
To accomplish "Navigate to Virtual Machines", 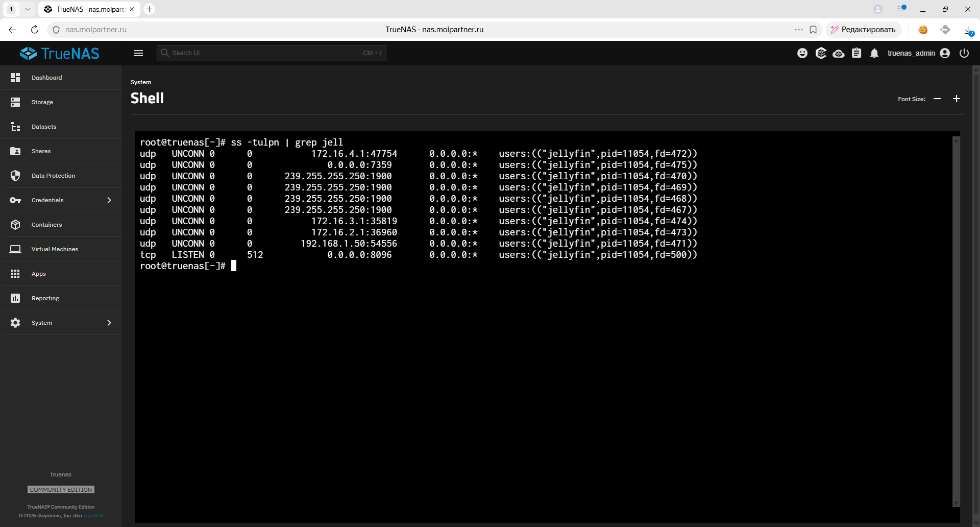I will tap(55, 249).
